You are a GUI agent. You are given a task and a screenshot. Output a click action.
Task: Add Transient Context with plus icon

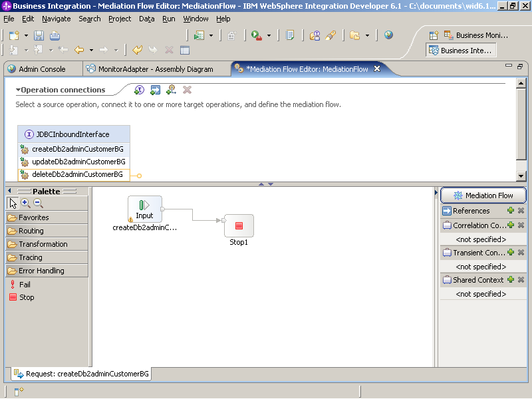pos(511,252)
